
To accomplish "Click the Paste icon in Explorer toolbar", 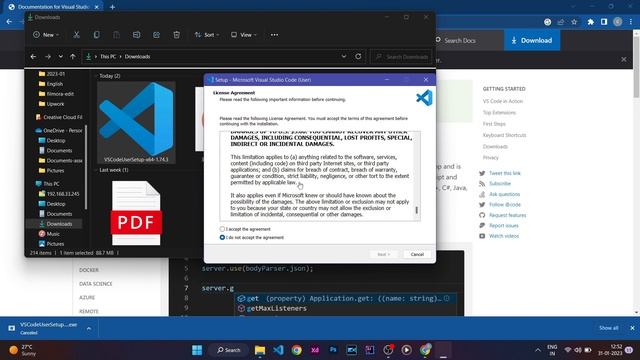I will coord(116,35).
